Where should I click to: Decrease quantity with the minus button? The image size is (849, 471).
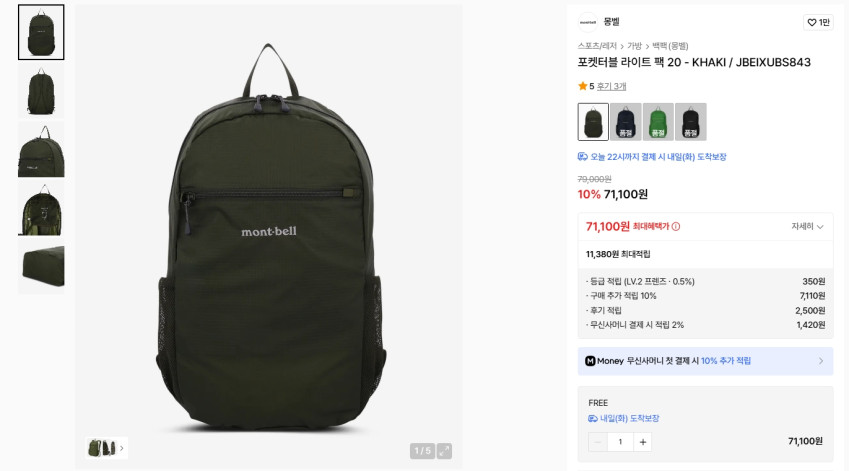(x=598, y=442)
